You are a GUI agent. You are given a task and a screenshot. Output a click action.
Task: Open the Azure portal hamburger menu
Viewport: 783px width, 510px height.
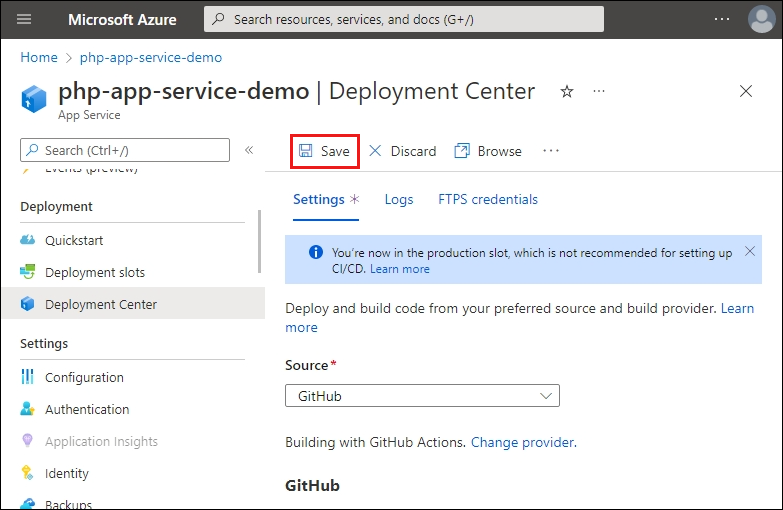(24, 19)
